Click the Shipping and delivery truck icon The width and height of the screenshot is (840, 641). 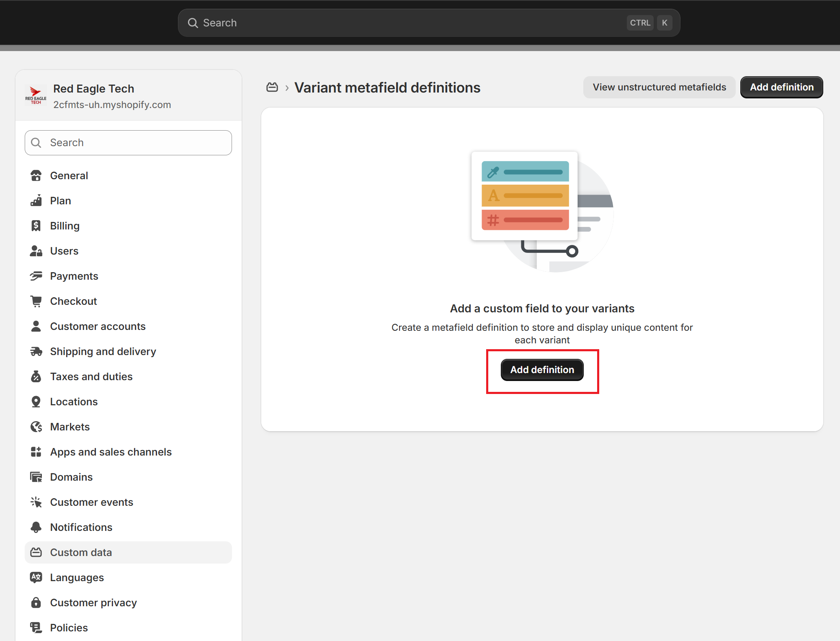click(x=36, y=352)
